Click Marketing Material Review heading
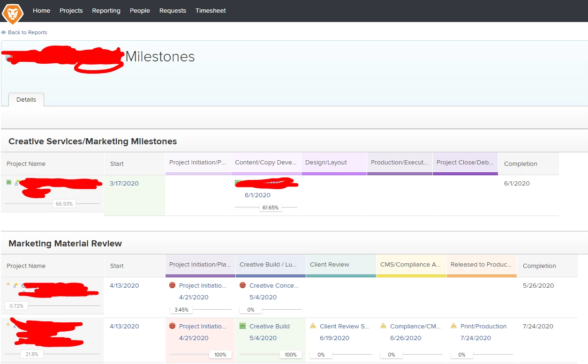This screenshot has height=364, width=588. (65, 243)
